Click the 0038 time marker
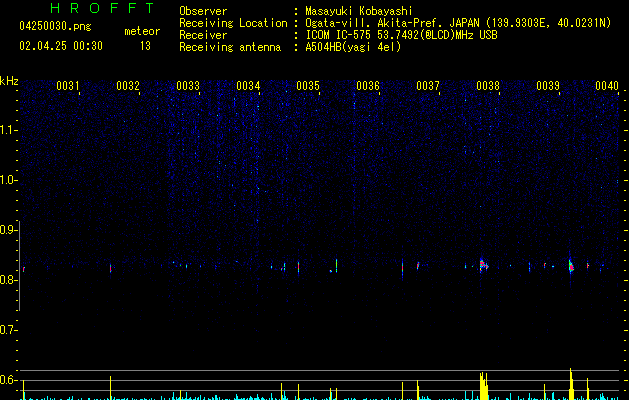The width and height of the screenshot is (629, 400). tap(488, 86)
